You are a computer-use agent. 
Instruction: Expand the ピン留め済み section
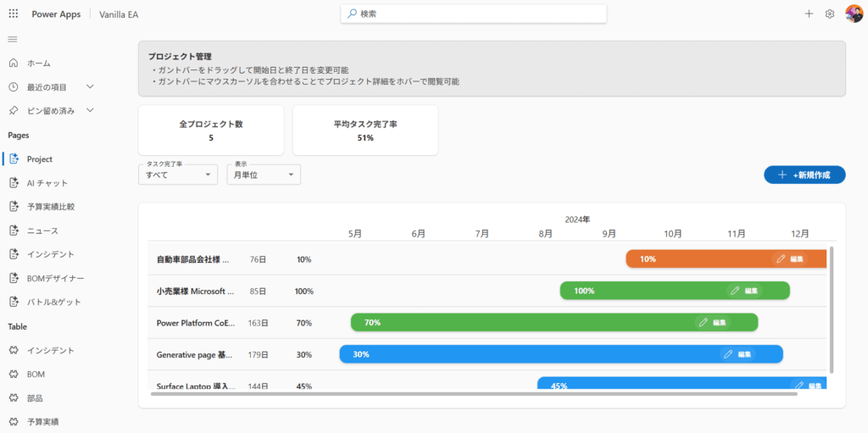(x=90, y=110)
